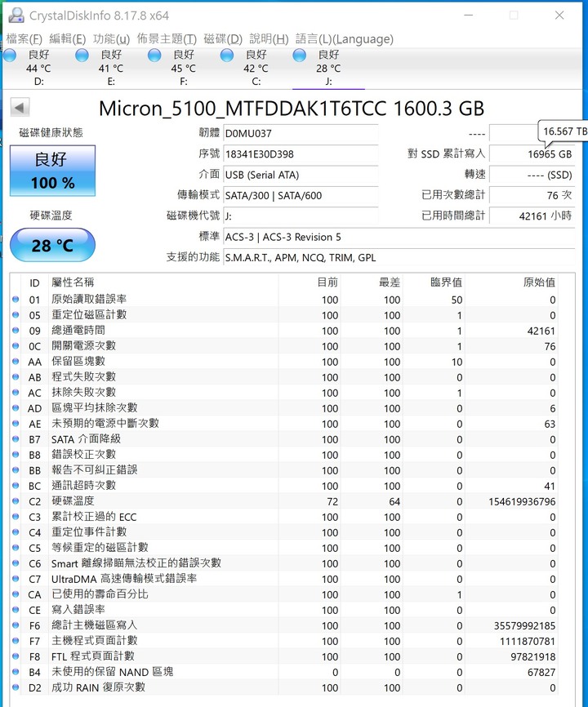Click status dot for attribute AB
The image size is (588, 707).
point(16,377)
